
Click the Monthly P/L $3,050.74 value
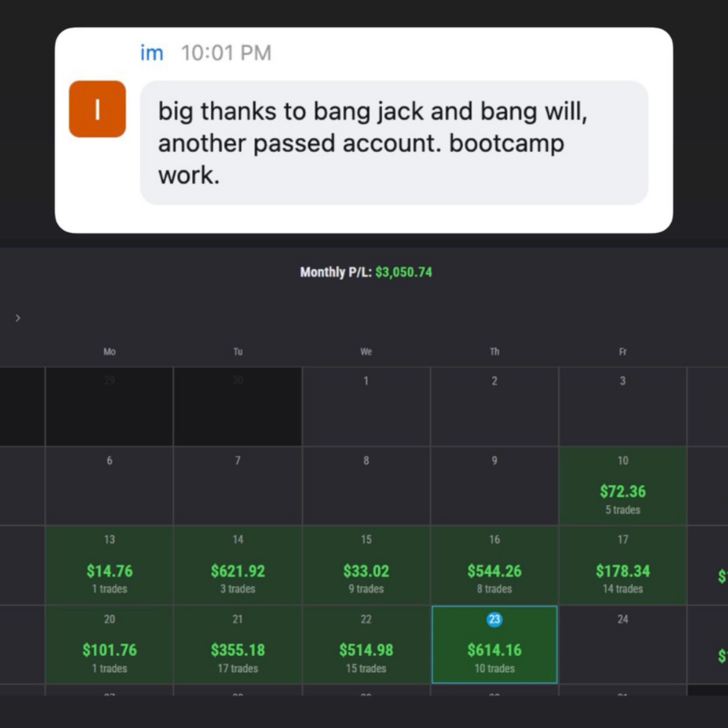[404, 272]
